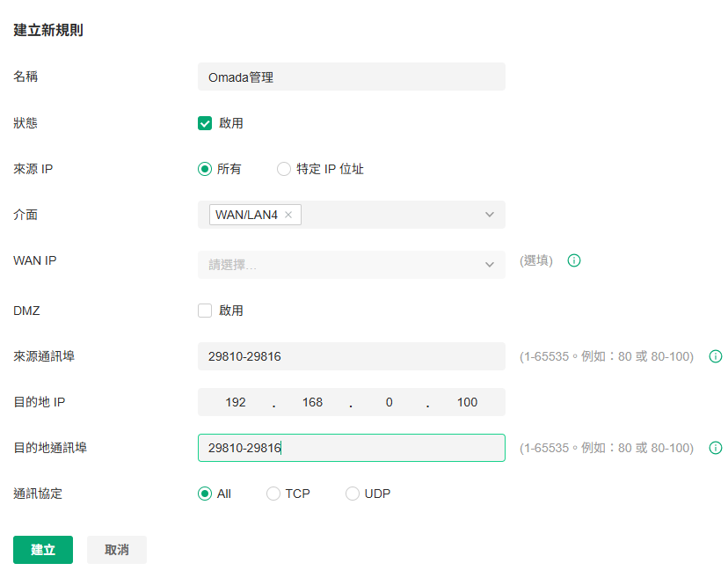This screenshot has width=728, height=578.
Task: Select 所有 for 來源 IP
Action: click(x=205, y=169)
